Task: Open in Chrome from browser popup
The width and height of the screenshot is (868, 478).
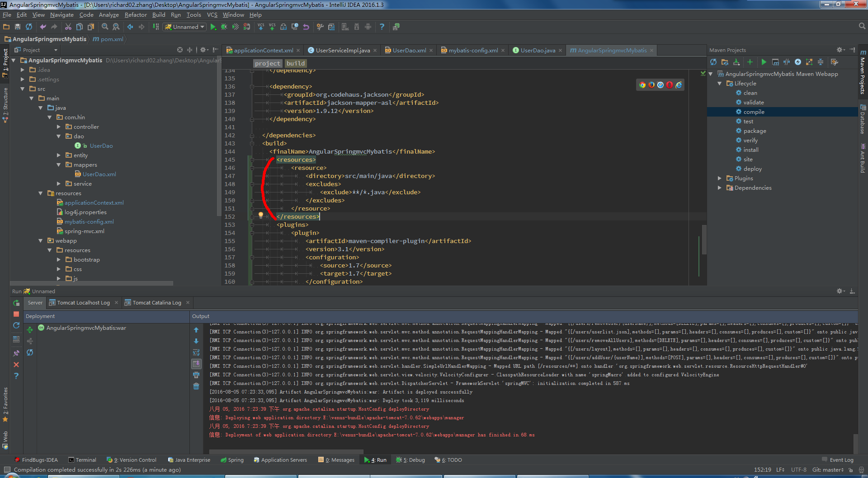Action: pyautogui.click(x=642, y=85)
